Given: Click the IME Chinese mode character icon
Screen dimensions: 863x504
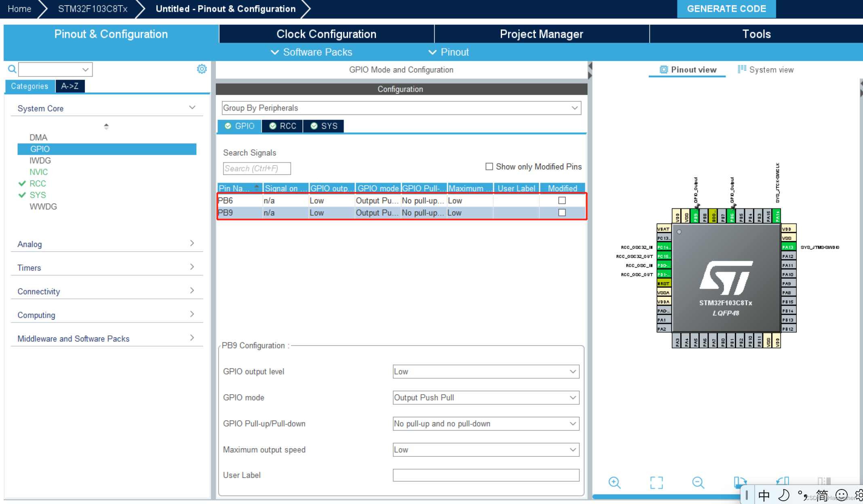Looking at the screenshot, I should coord(764,495).
